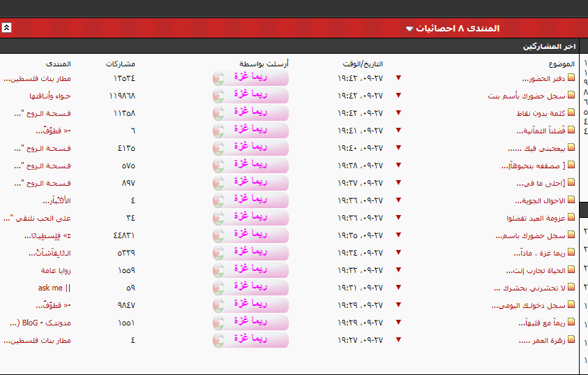Click the red arrow in the 19:41 row

coord(399,131)
